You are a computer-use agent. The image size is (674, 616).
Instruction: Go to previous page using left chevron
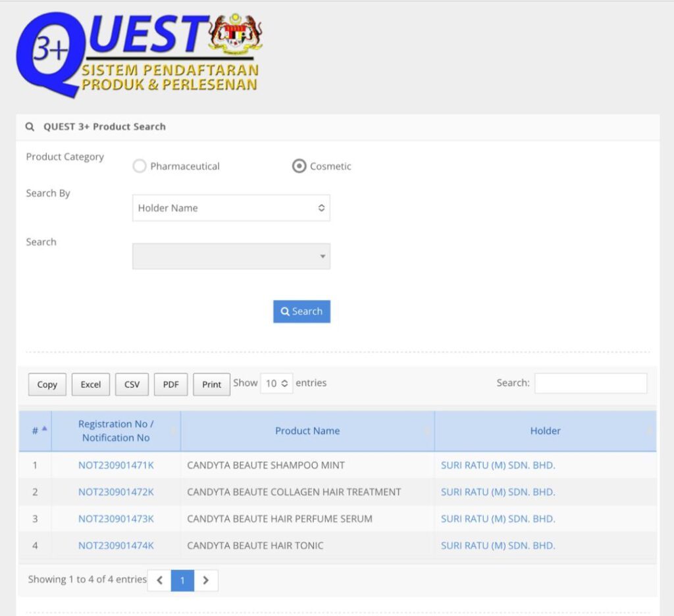pyautogui.click(x=159, y=580)
